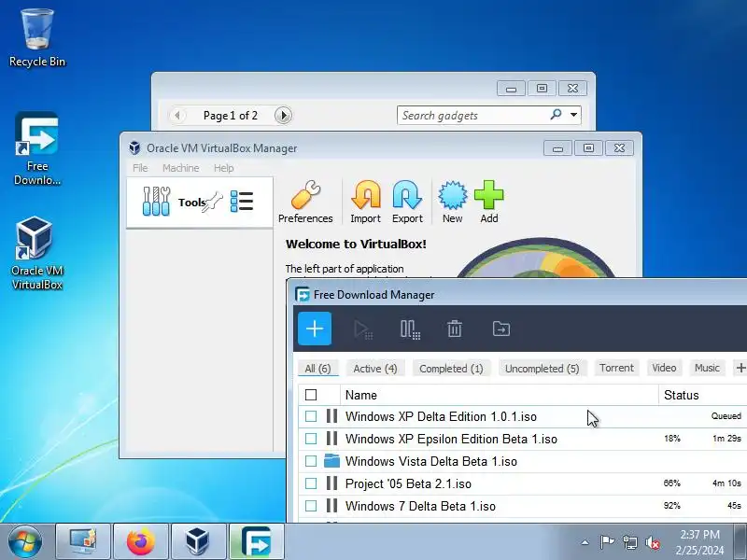The height and width of the screenshot is (560, 747).
Task: Click the Queued status text
Action: [726, 416]
